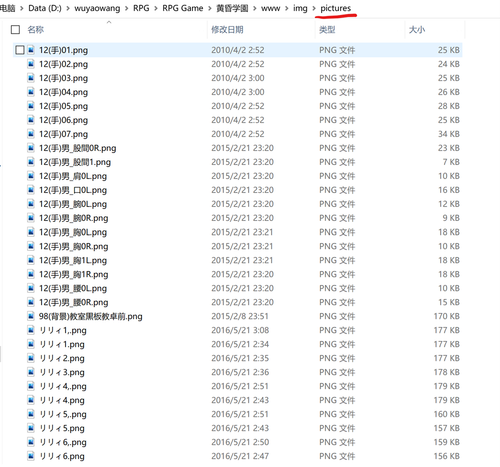This screenshot has width=500, height=467.
Task: Check the box beside 12(手)01.png
Action: tap(20, 50)
